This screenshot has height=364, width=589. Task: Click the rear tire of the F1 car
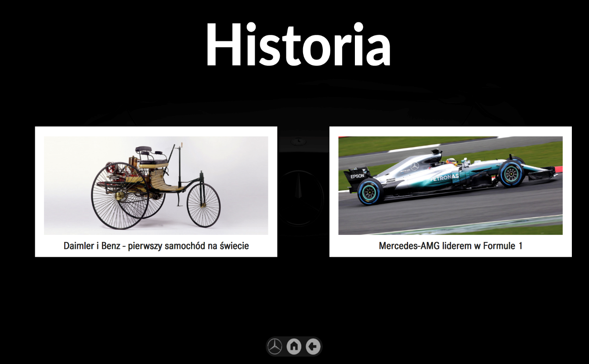pos(370,192)
